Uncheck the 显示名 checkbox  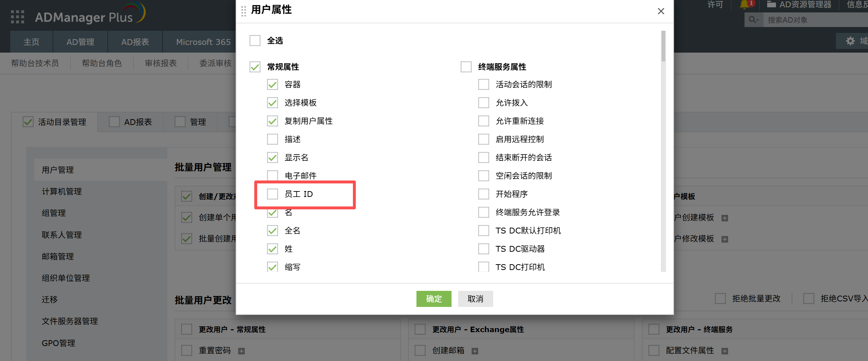273,157
